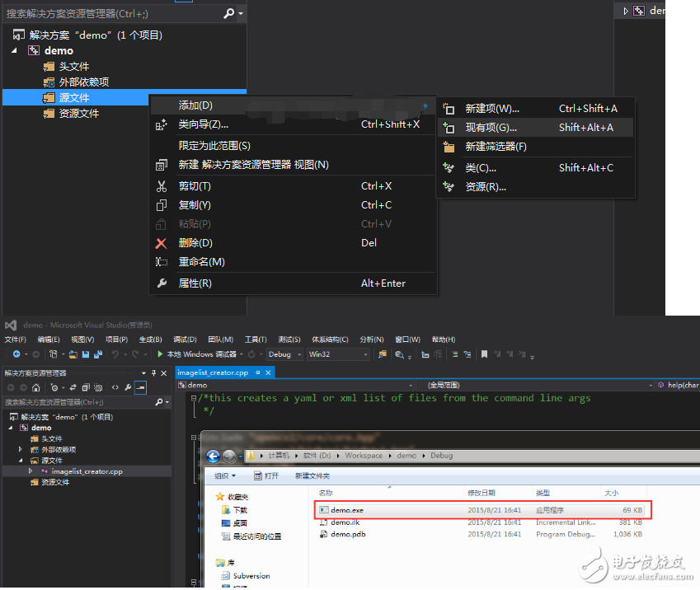Click the Home icon in Solution Explorer toolbar
Image resolution: width=700 pixels, height=590 pixels.
pos(36,387)
